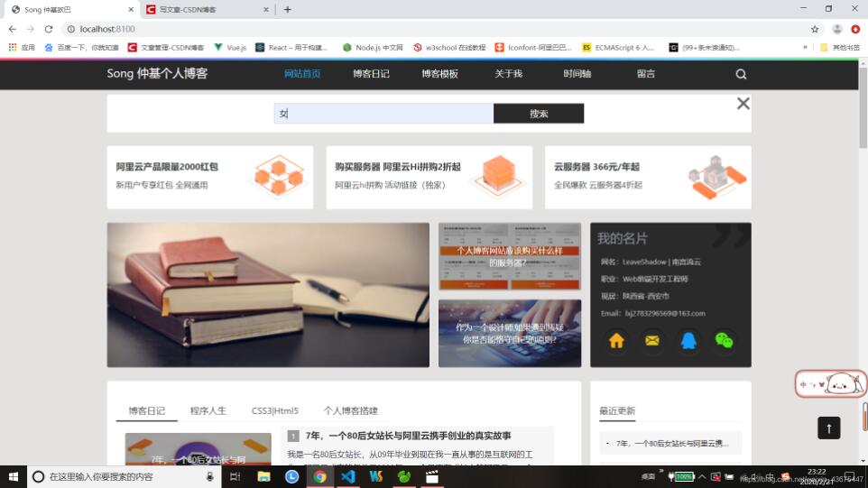This screenshot has width=868, height=488.
Task: Open 其他书签 bookmarks folder
Action: pyautogui.click(x=840, y=48)
